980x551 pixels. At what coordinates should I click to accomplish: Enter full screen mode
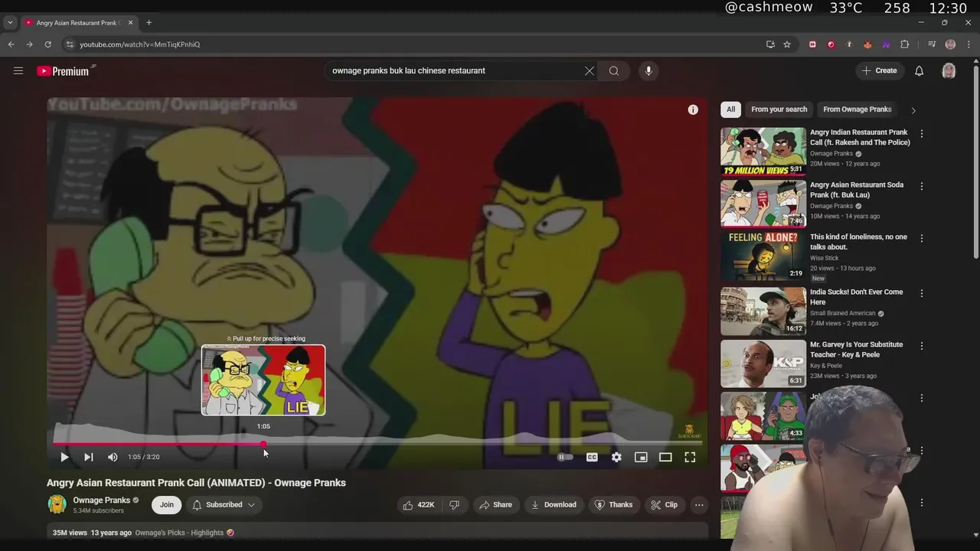click(x=690, y=457)
